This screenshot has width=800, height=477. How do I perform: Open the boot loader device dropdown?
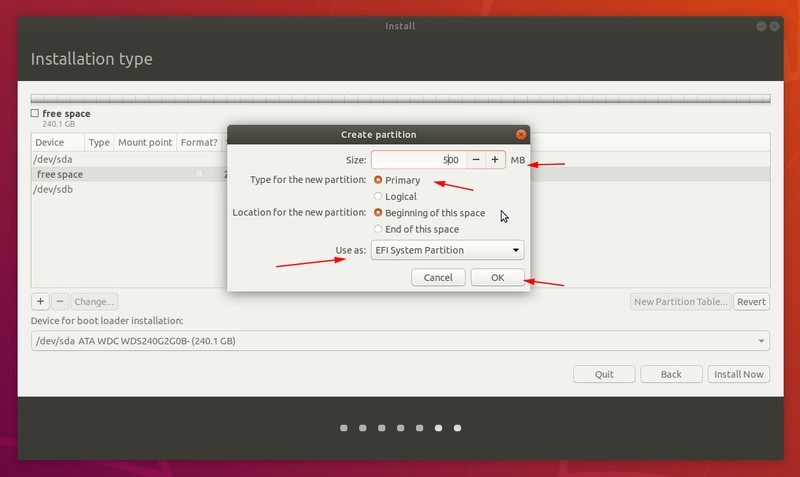pyautogui.click(x=400, y=342)
